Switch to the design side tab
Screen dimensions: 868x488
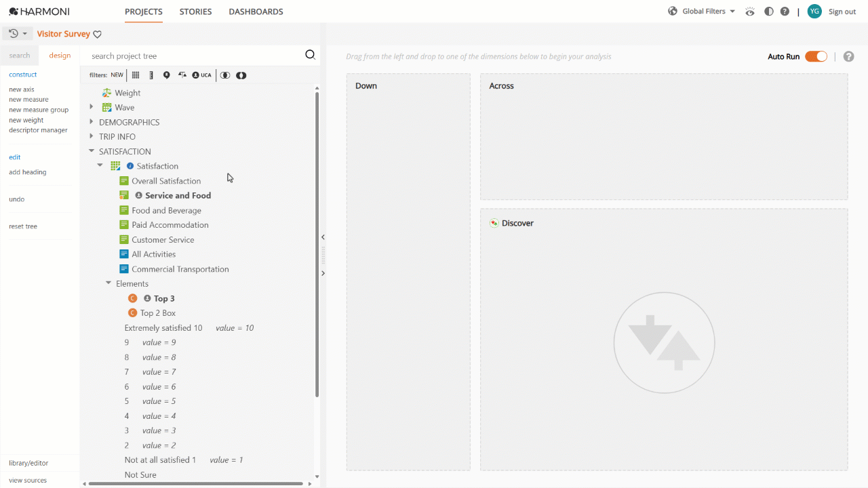click(x=60, y=56)
